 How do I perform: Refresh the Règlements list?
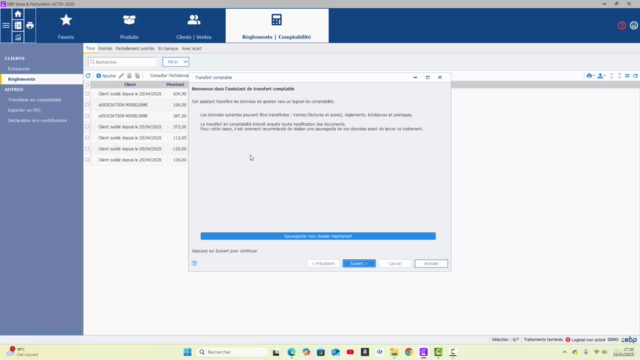pyautogui.click(x=88, y=76)
